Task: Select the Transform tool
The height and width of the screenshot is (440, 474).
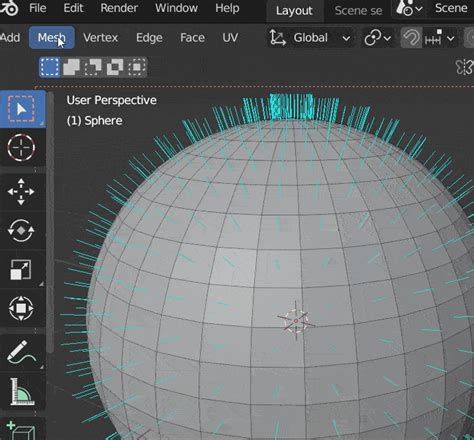Action: pos(22,308)
